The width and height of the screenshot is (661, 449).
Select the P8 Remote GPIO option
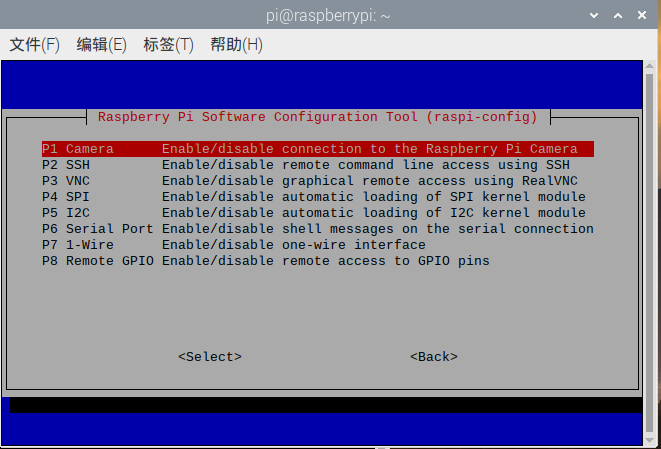318,261
